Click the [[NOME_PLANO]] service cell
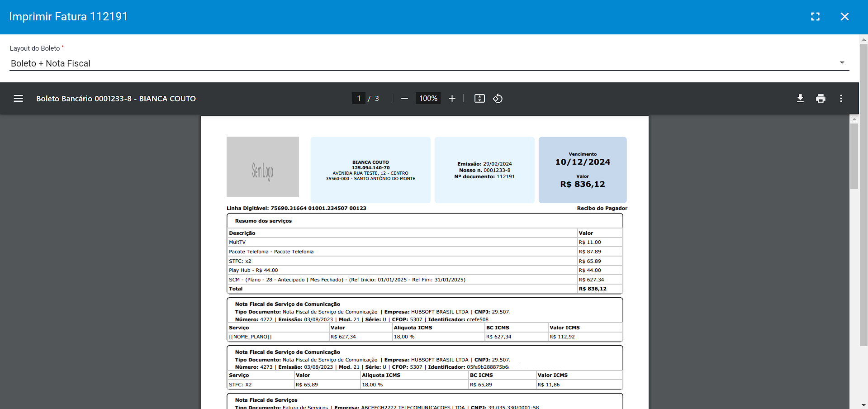The width and height of the screenshot is (868, 409). click(278, 337)
